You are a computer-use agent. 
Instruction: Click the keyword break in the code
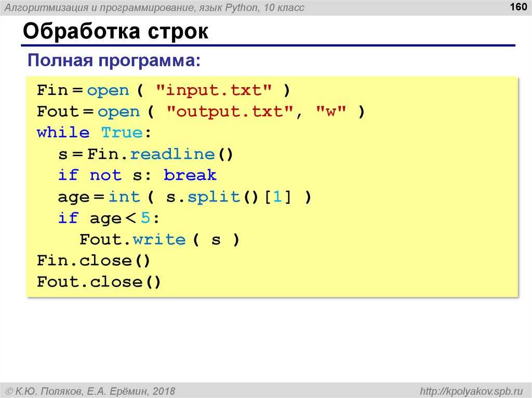pos(190,175)
